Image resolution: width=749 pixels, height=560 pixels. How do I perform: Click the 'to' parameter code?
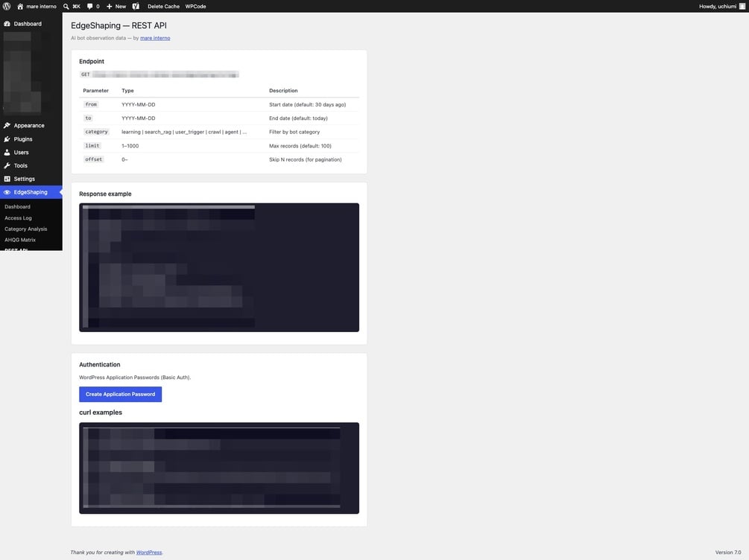88,118
